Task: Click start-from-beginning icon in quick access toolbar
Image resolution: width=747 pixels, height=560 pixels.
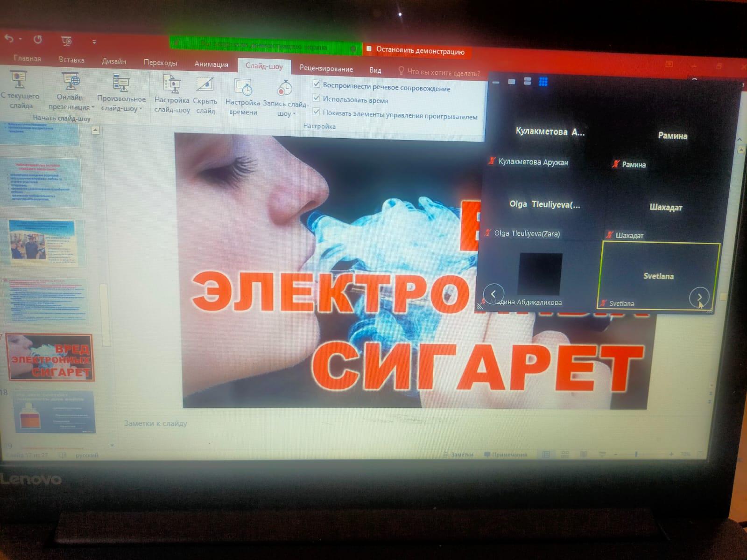Action: [x=67, y=41]
